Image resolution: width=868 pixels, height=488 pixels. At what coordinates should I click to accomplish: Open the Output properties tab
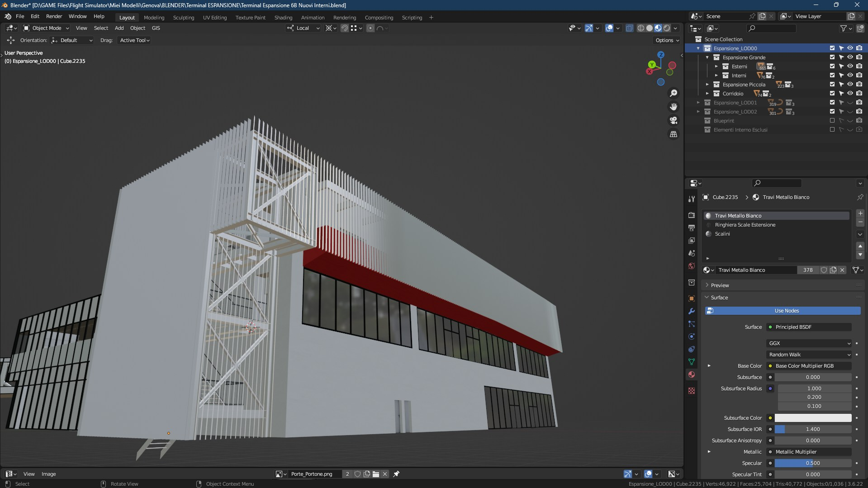click(x=691, y=228)
